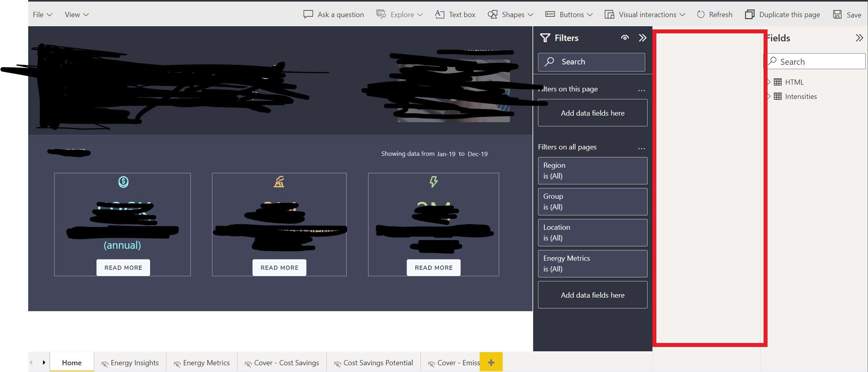The height and width of the screenshot is (372, 868).
Task: Click the Explore icon in the toolbar
Action: pos(381,14)
